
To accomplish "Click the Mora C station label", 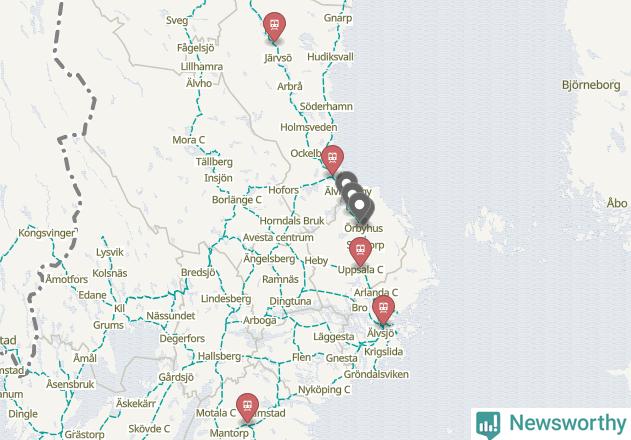I will (189, 140).
